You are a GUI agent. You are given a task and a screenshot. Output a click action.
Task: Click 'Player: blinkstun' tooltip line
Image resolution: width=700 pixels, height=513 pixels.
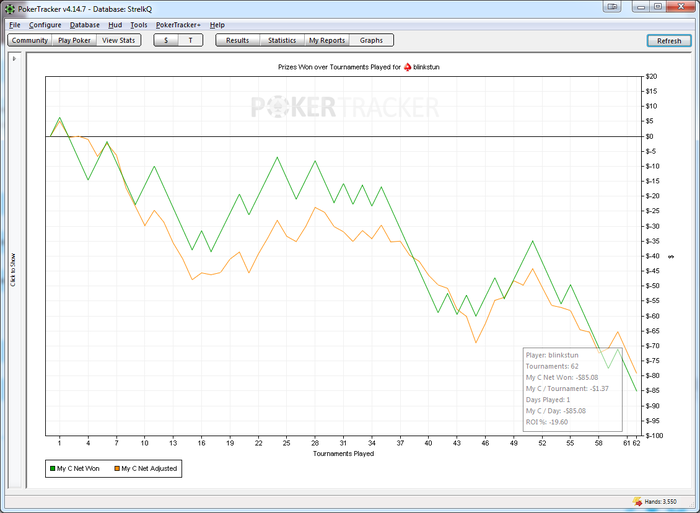[x=552, y=355]
